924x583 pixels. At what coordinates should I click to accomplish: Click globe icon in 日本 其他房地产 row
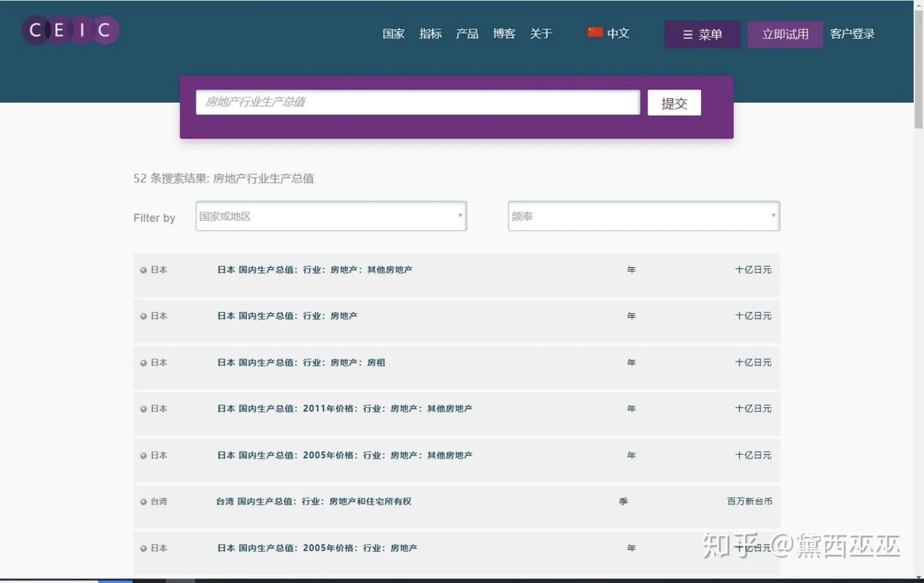[143, 270]
